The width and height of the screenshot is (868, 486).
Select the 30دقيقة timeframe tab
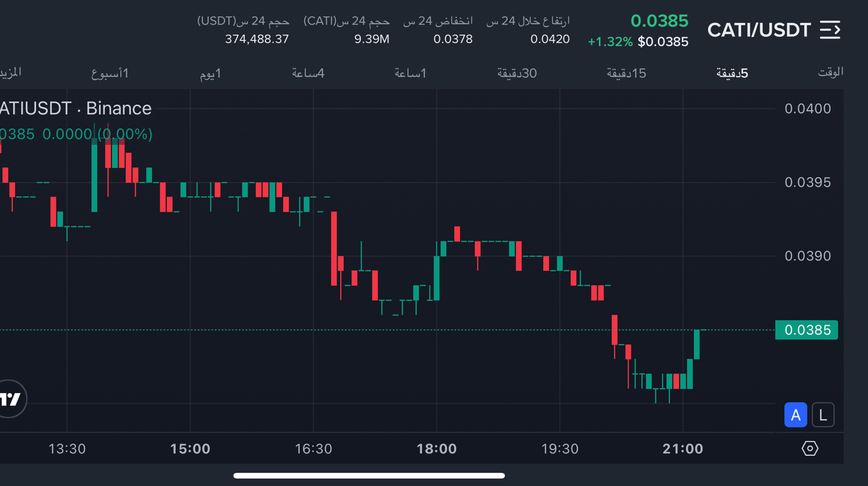517,73
